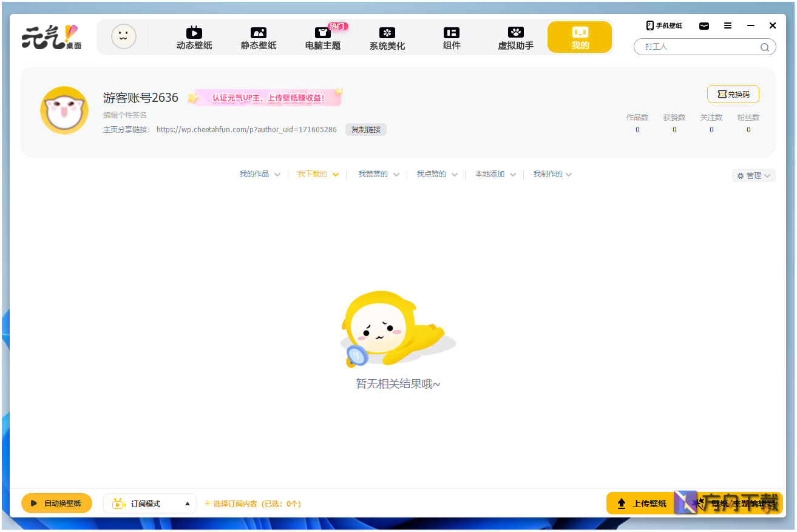Click the search magnifier icon
Viewport: 797px width, 532px height.
point(765,47)
